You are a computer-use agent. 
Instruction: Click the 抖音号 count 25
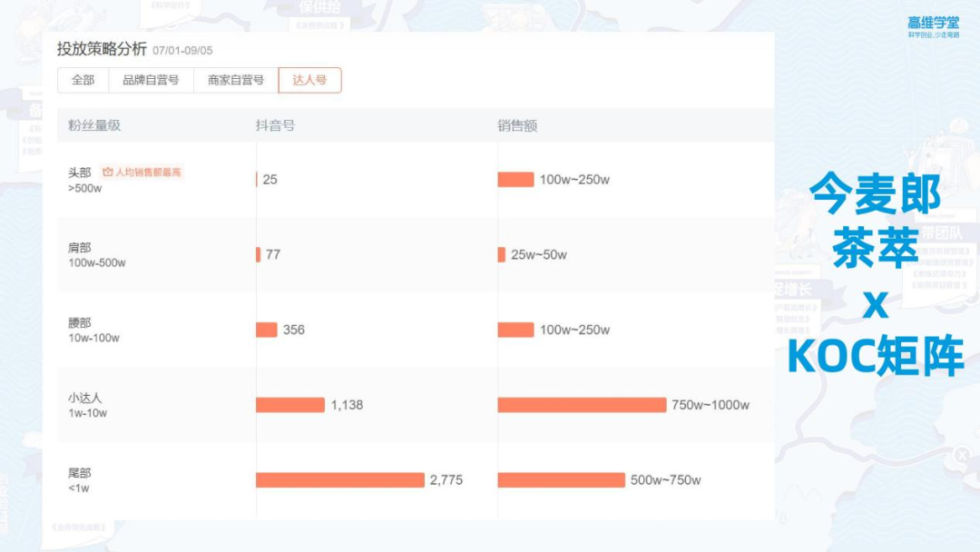click(270, 180)
